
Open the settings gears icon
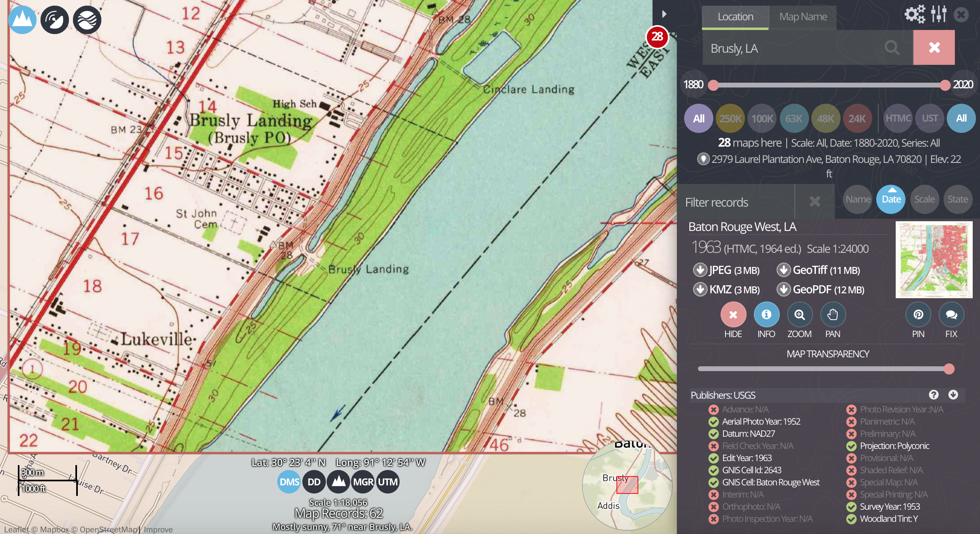pos(914,15)
